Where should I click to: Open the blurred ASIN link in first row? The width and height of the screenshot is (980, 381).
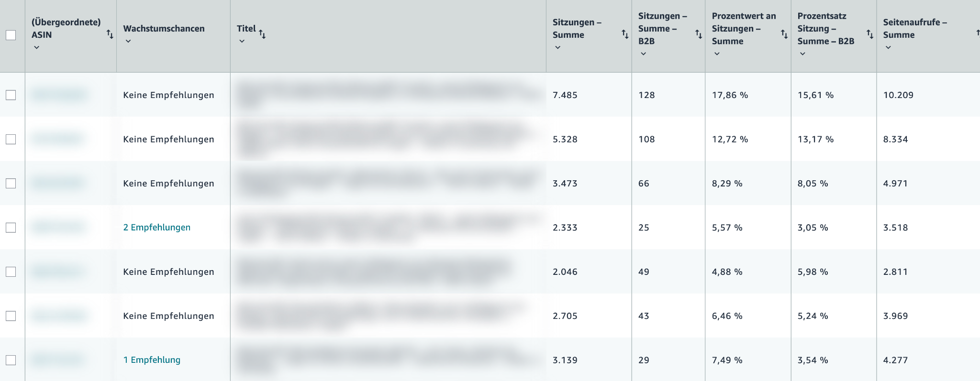(58, 95)
